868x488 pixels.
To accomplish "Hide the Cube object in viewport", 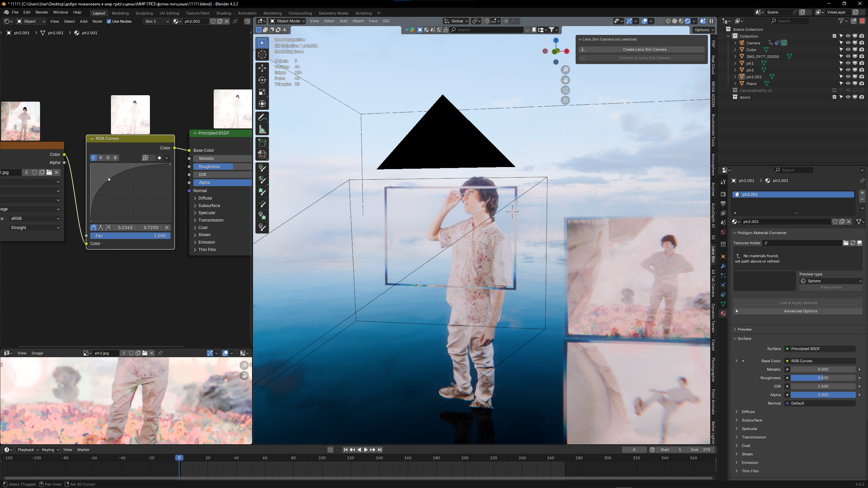I will click(x=848, y=50).
